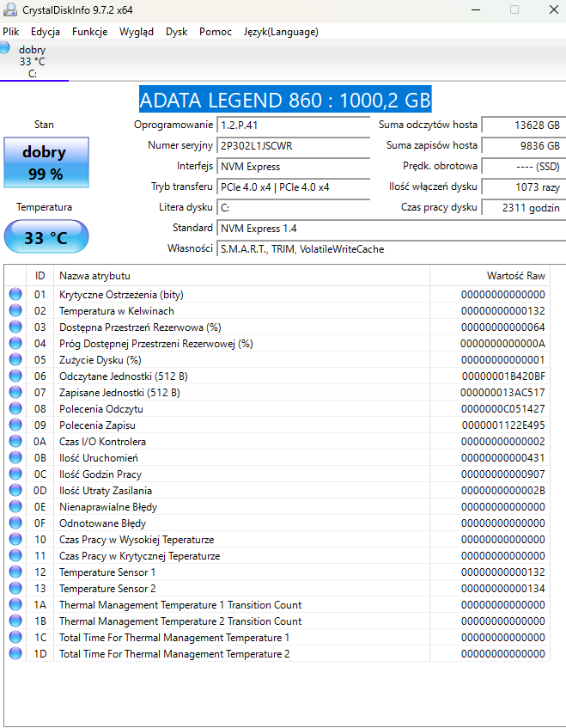Click orb for Total Time Thermal Management Temperature 1
The image size is (566, 728).
coord(15,638)
